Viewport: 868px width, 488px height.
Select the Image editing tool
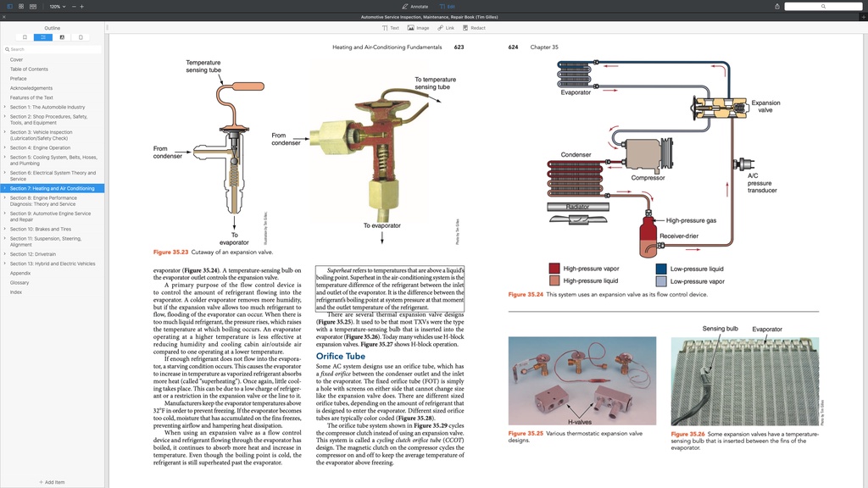[x=418, y=28]
